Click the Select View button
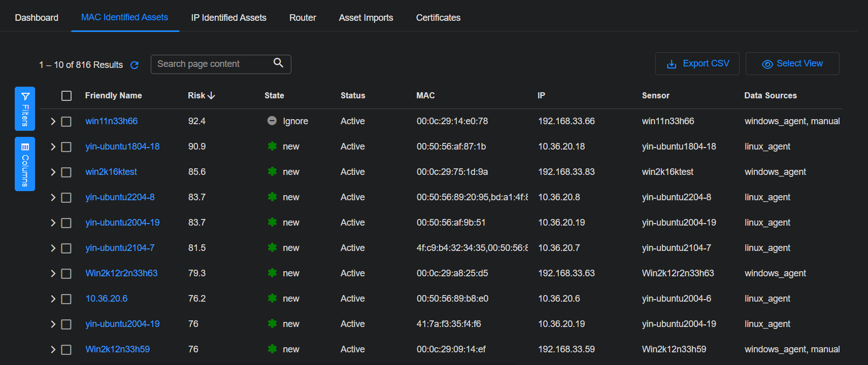 tap(792, 64)
